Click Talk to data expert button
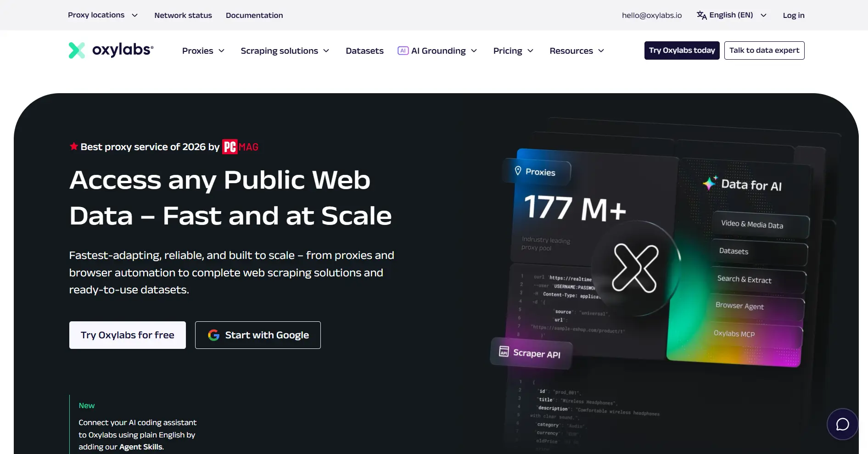868x454 pixels. coord(764,50)
